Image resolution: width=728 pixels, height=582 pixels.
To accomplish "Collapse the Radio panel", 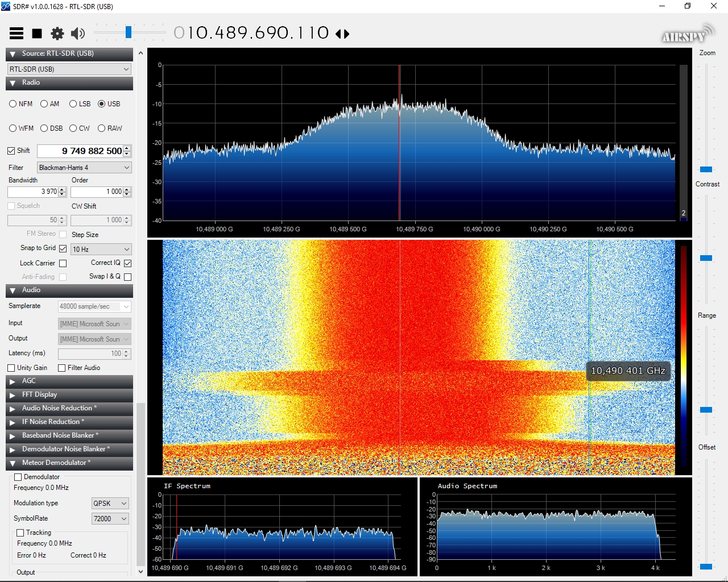I will click(69, 83).
